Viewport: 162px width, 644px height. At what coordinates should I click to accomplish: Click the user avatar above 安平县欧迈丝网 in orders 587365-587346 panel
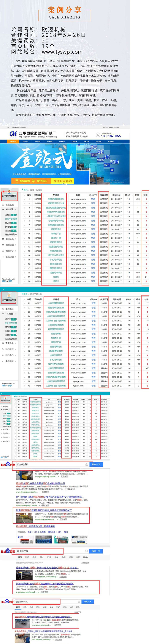point(9,296)
